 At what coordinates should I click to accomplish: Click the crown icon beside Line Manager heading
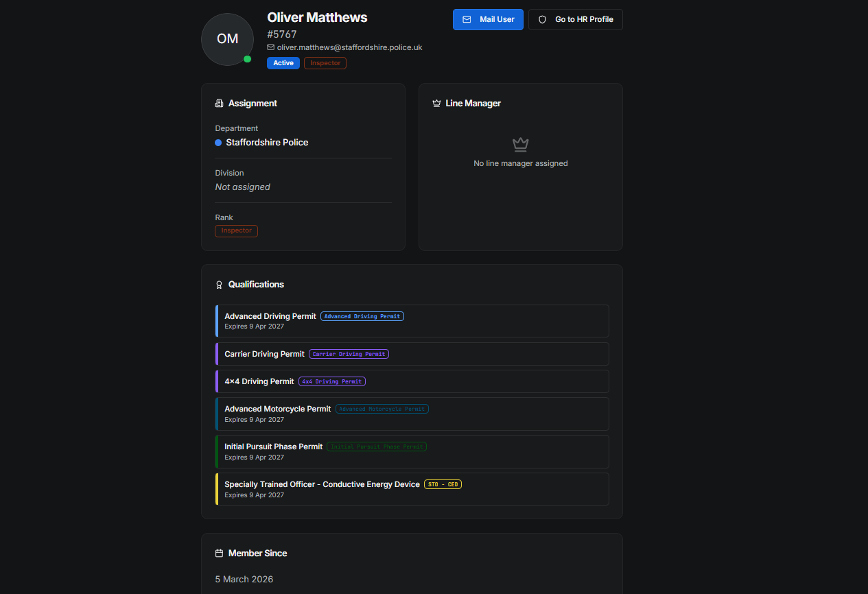436,104
